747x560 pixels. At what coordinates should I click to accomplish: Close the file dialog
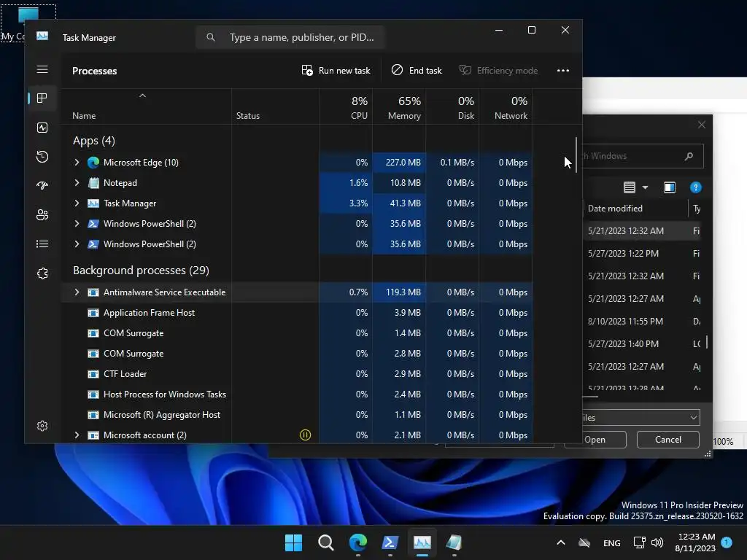702,125
